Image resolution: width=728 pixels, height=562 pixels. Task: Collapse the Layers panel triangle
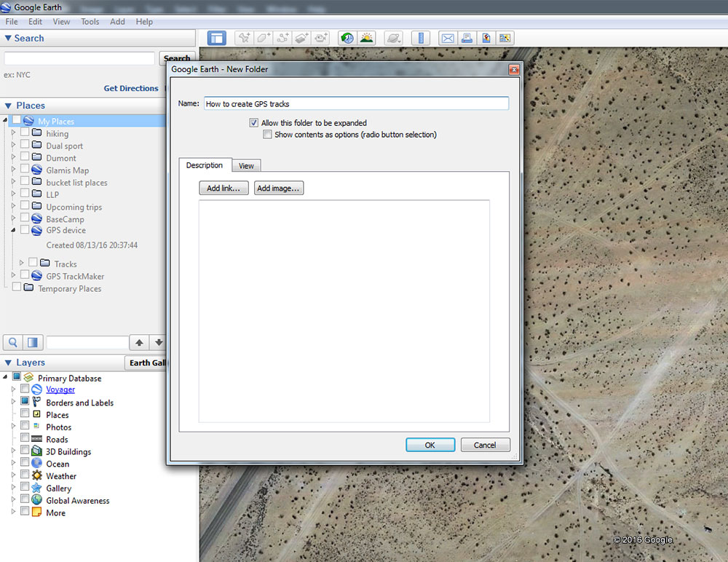click(x=8, y=363)
